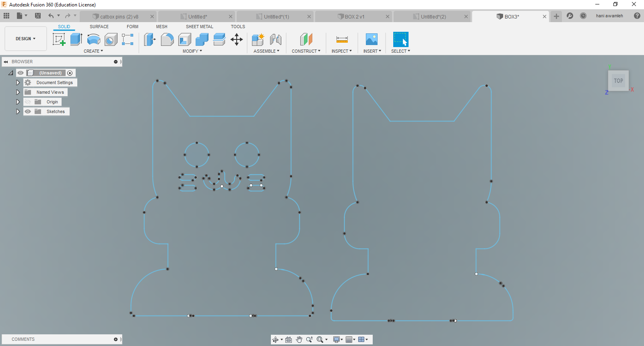Viewport: 644px width, 346px height.
Task: Select the Shell tool
Action: pos(185,39)
